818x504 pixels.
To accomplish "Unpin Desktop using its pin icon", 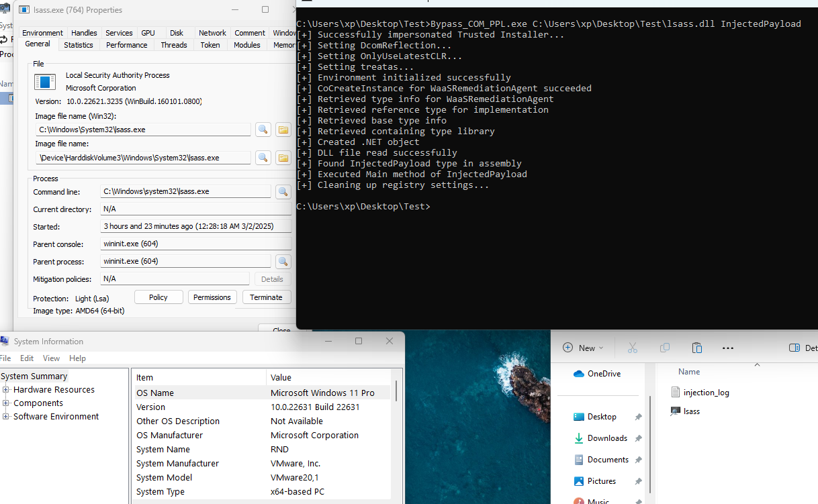I will [x=638, y=417].
